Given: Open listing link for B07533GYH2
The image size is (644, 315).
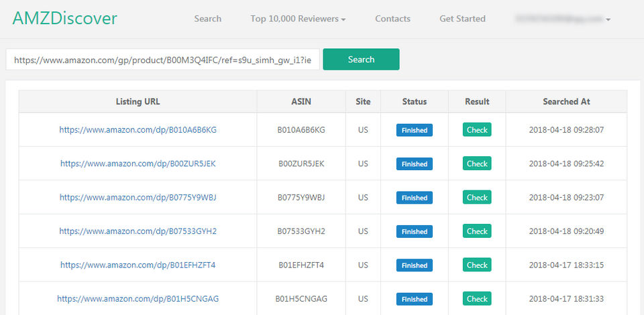Looking at the screenshot, I should (138, 231).
